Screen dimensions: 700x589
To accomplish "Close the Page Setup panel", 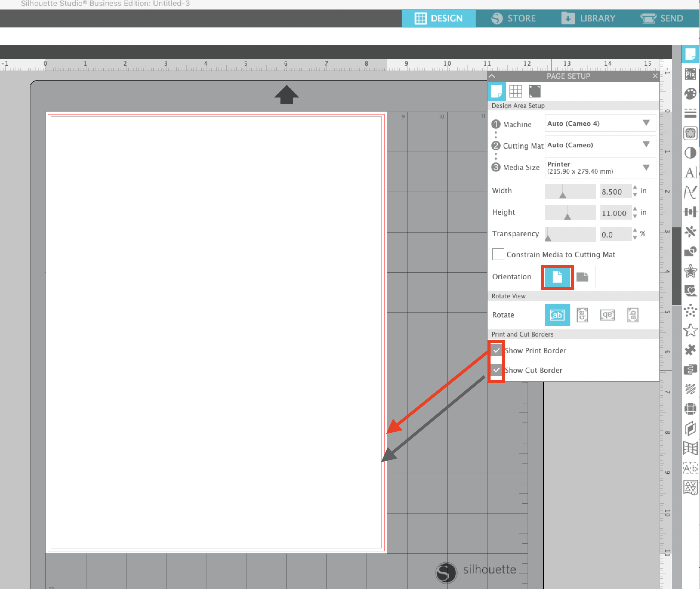I will click(x=655, y=76).
